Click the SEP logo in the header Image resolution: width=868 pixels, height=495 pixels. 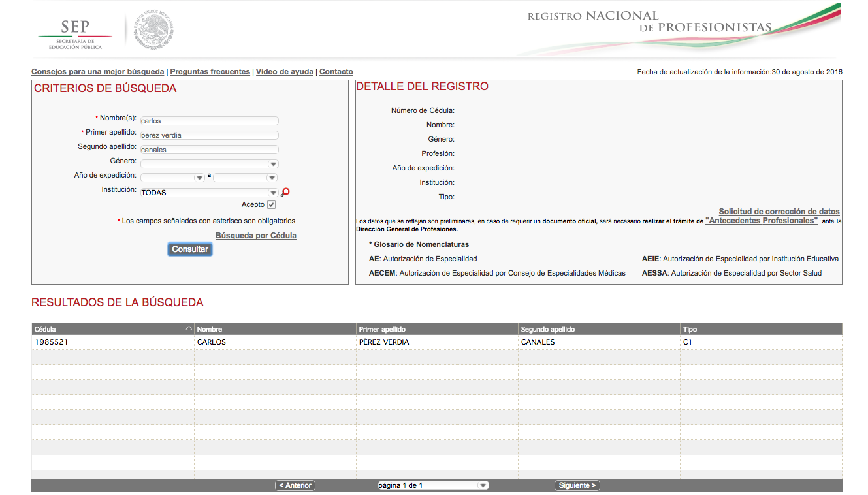coord(75,33)
